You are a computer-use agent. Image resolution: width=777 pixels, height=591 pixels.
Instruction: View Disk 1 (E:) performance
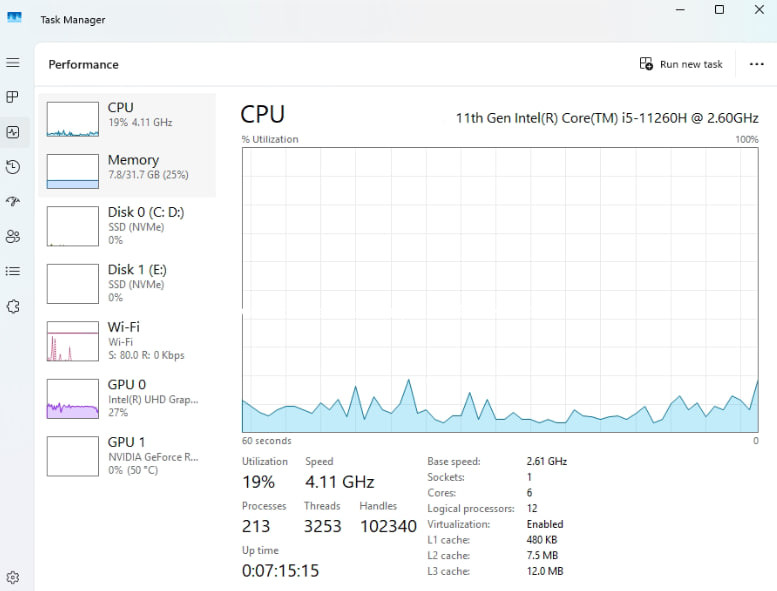point(127,283)
